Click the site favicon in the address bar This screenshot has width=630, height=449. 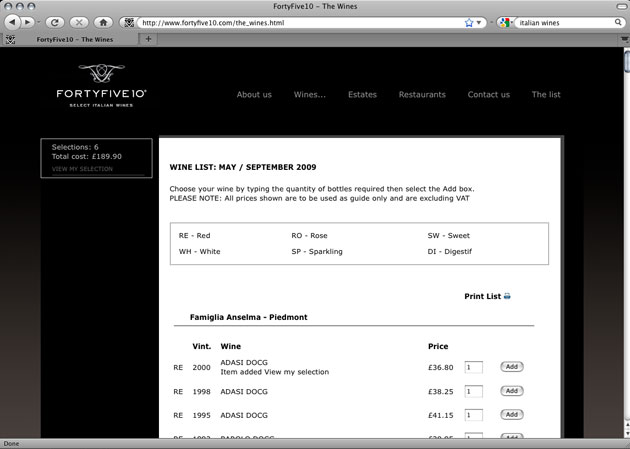pyautogui.click(x=129, y=22)
